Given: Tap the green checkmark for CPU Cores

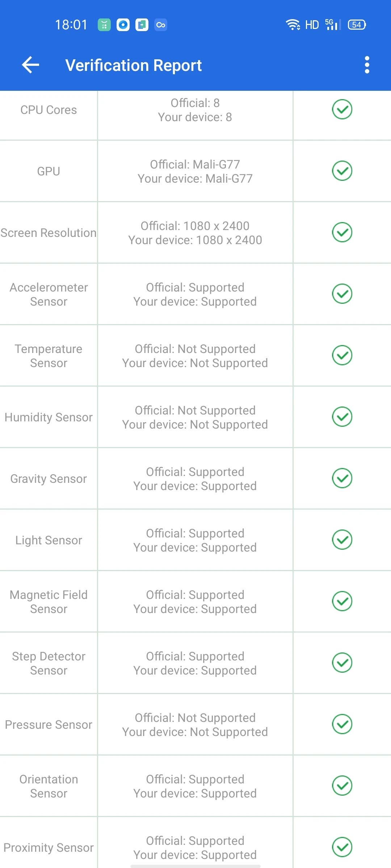Looking at the screenshot, I should (342, 109).
